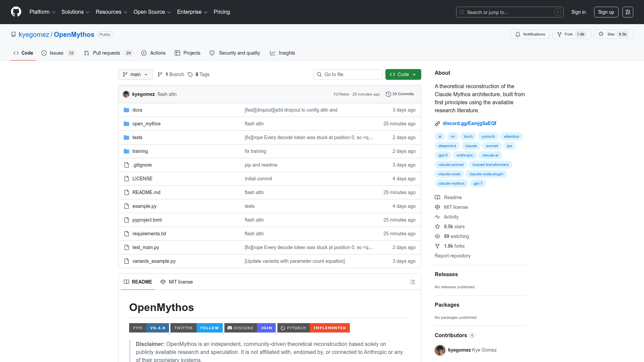The width and height of the screenshot is (644, 362).
Task: Click kyegomez avatar in Contributors
Action: (440, 350)
